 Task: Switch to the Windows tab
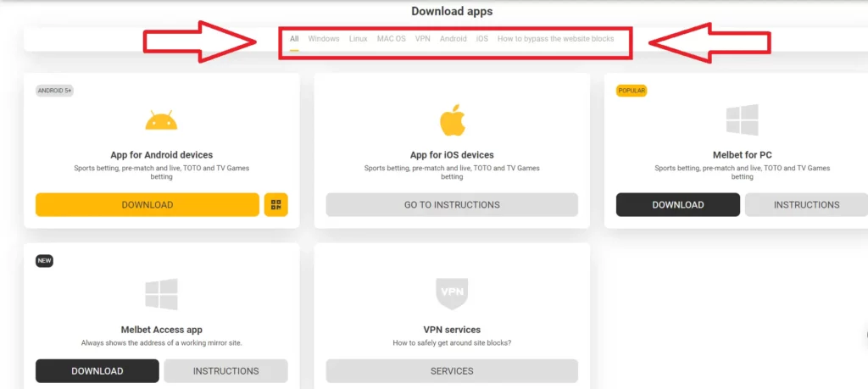pyautogui.click(x=324, y=39)
